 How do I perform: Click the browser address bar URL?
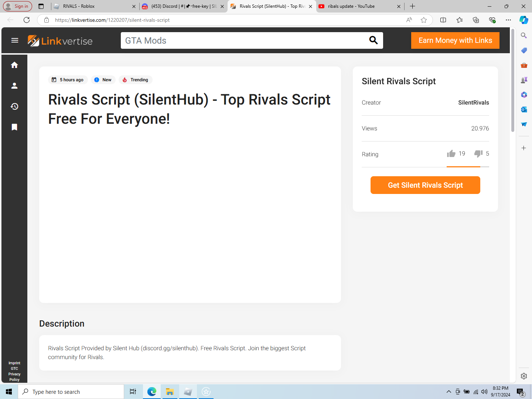click(x=112, y=20)
